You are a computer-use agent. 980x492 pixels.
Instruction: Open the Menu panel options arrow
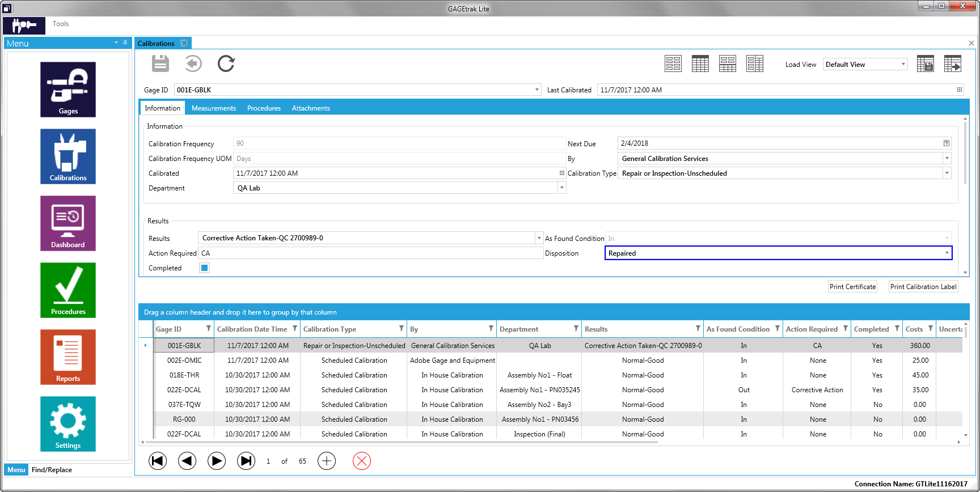[116, 43]
